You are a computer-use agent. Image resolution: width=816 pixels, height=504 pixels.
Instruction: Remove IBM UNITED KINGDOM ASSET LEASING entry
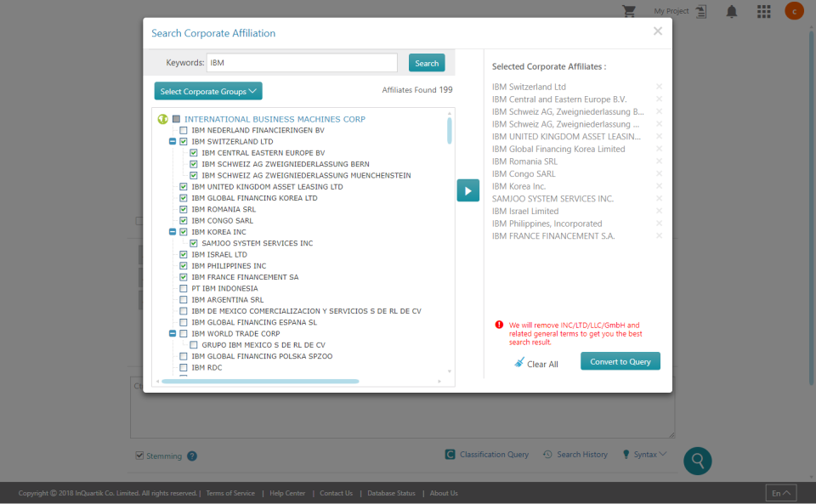[659, 136]
